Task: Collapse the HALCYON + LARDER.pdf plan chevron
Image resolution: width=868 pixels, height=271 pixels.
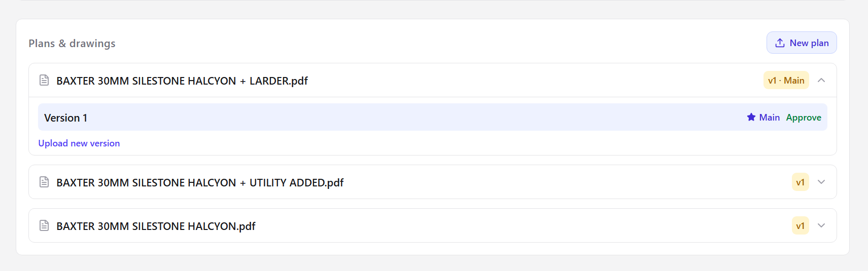Action: (821, 80)
